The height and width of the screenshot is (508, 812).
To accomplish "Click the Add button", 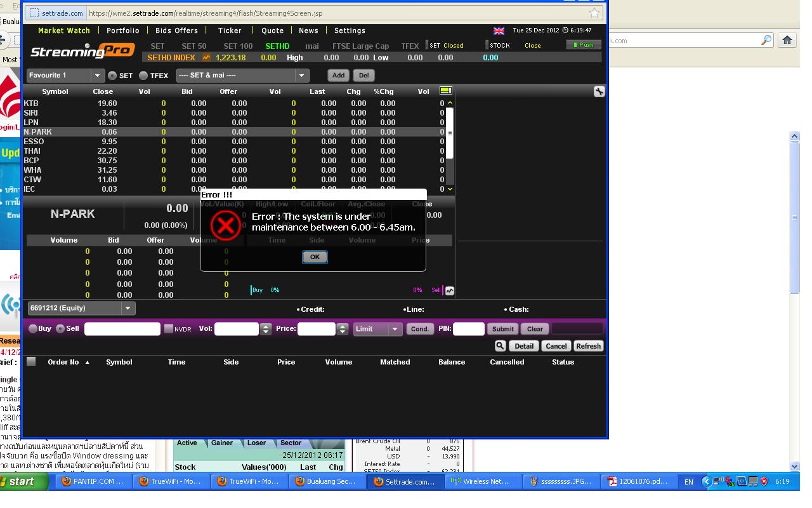I will pos(338,76).
